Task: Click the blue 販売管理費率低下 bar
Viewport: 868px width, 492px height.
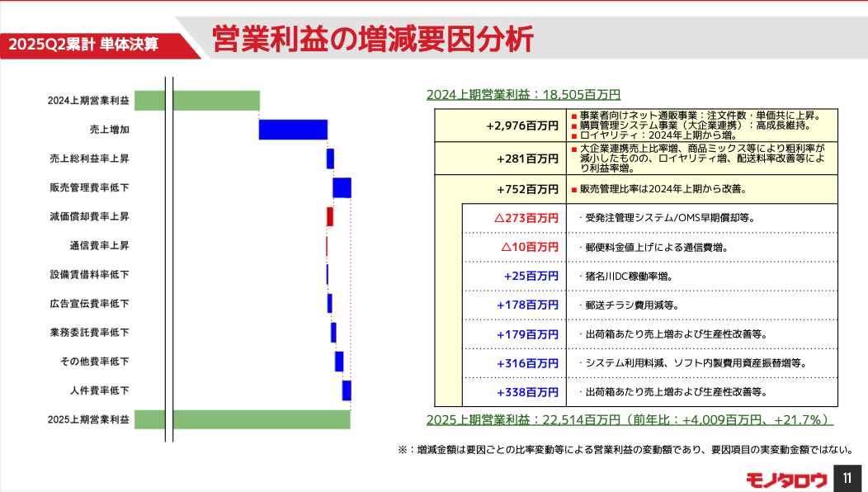Action: [342, 188]
